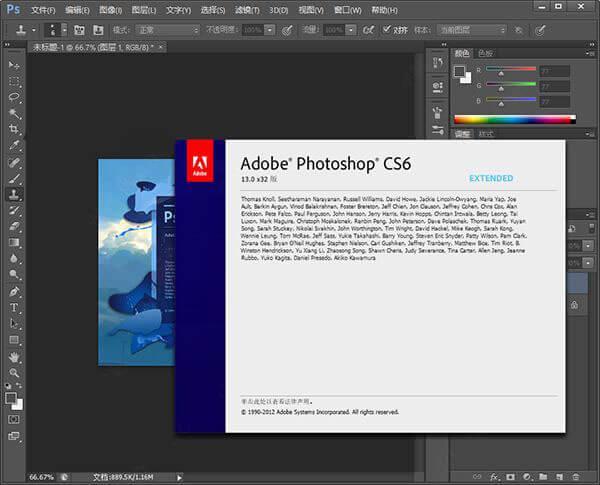Pick the Crop tool
This screenshot has height=485, width=600.
pos(14,129)
